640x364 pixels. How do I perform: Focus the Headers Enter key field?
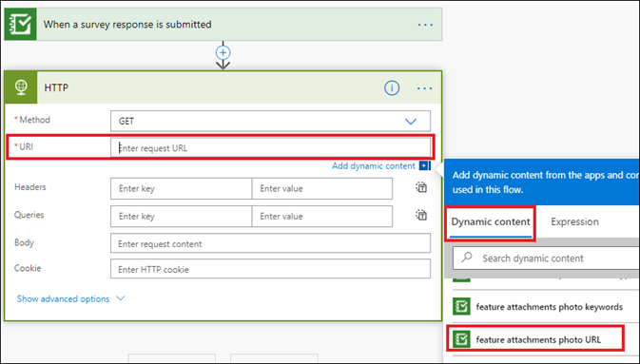coord(182,188)
